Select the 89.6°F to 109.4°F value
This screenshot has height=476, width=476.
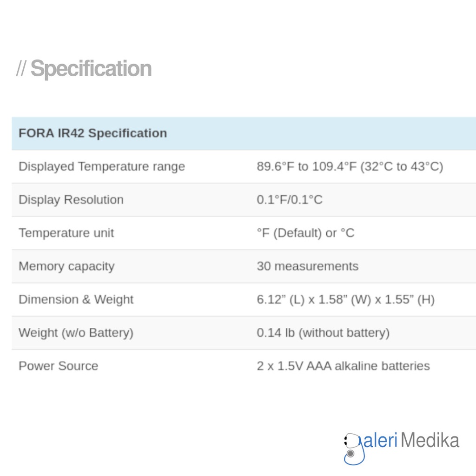click(x=350, y=166)
